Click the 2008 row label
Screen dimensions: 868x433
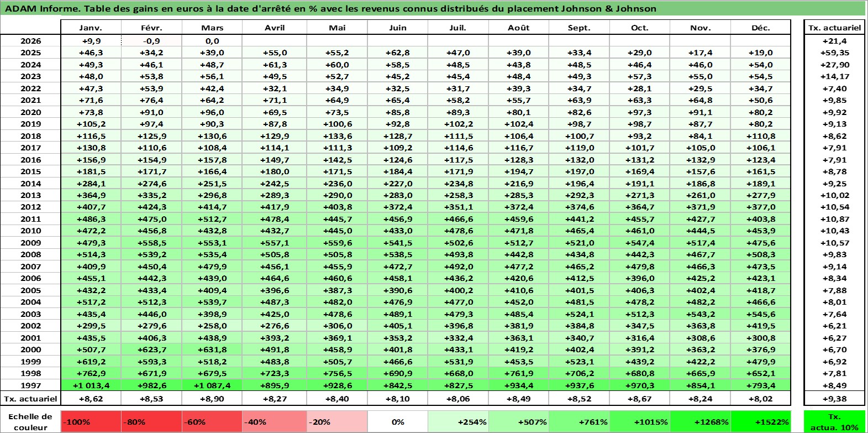[31, 254]
